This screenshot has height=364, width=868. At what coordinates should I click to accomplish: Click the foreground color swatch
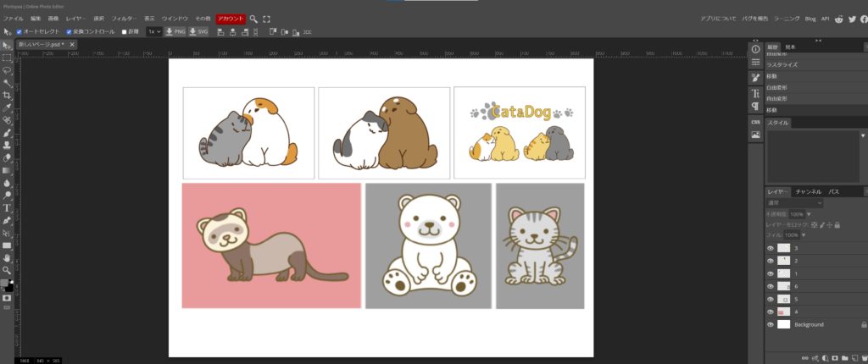click(5, 283)
